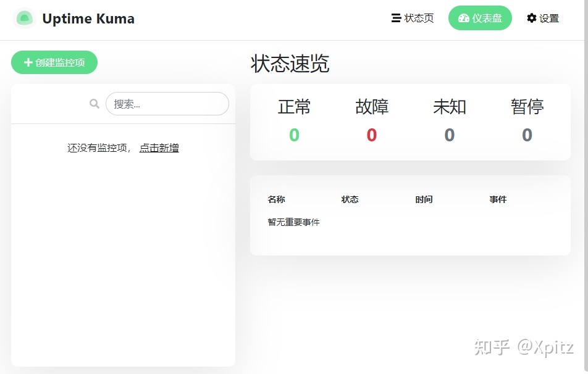Focus the 搜索 search input field
This screenshot has height=374, width=588.
tap(167, 104)
